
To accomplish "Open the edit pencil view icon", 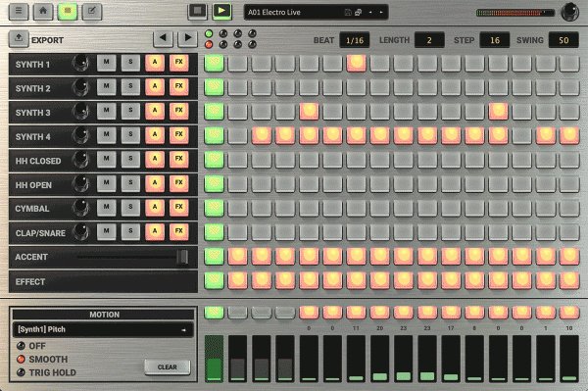I will click(92, 11).
